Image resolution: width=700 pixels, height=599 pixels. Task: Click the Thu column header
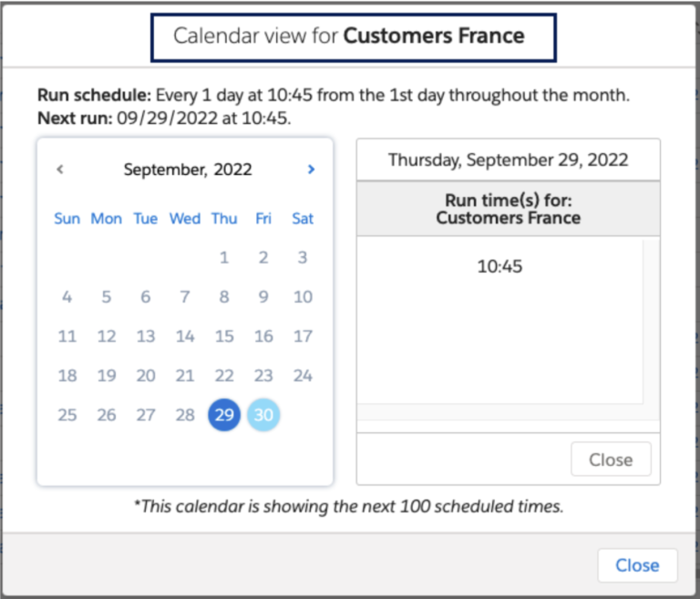tap(224, 219)
